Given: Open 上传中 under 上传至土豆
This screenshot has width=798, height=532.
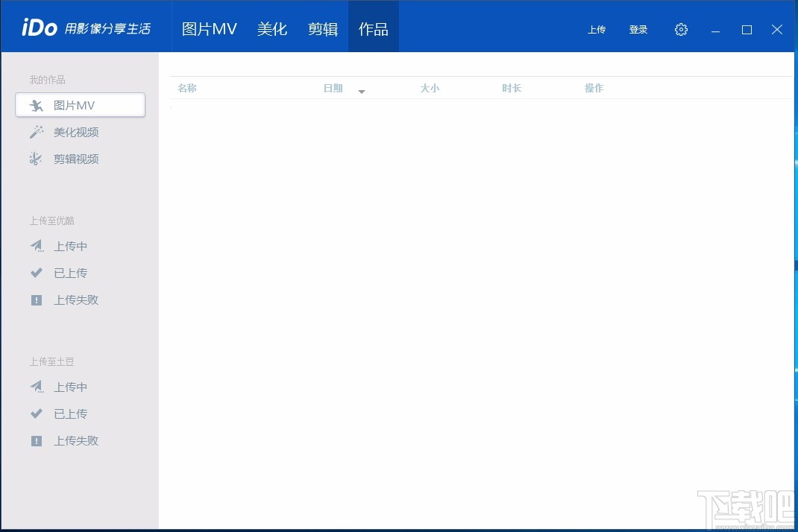Looking at the screenshot, I should point(70,387).
